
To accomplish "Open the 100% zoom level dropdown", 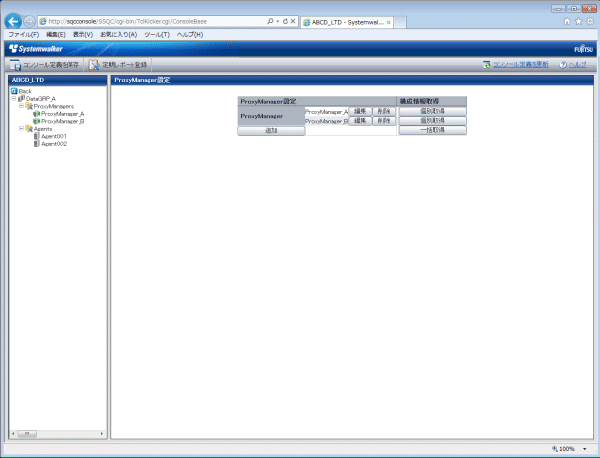I will 585,449.
